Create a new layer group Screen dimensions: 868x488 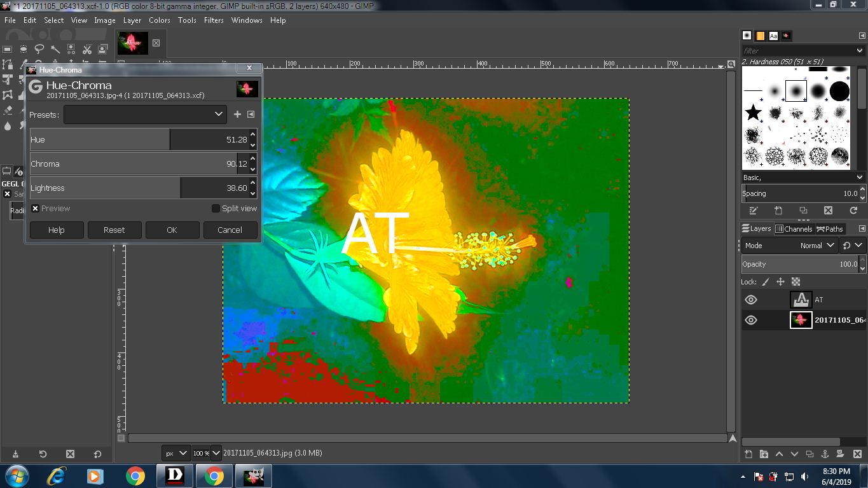pos(764,454)
